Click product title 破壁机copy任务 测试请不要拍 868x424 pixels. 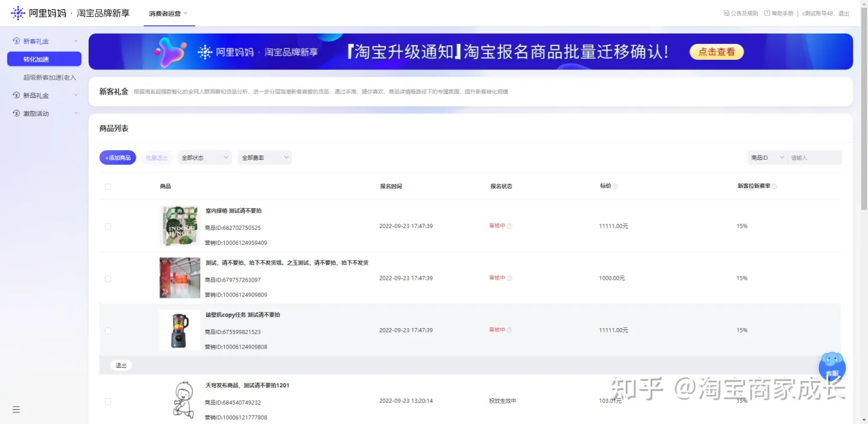tap(242, 315)
